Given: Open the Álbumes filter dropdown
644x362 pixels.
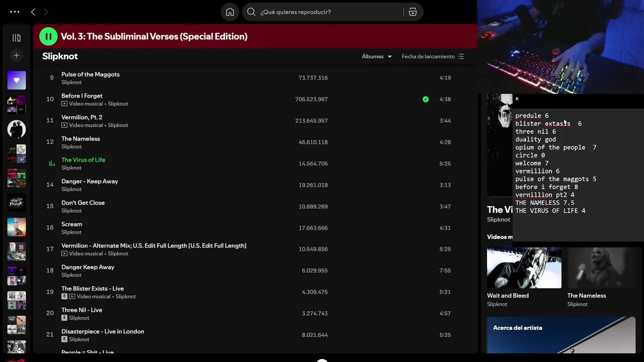Looking at the screenshot, I should point(377,56).
